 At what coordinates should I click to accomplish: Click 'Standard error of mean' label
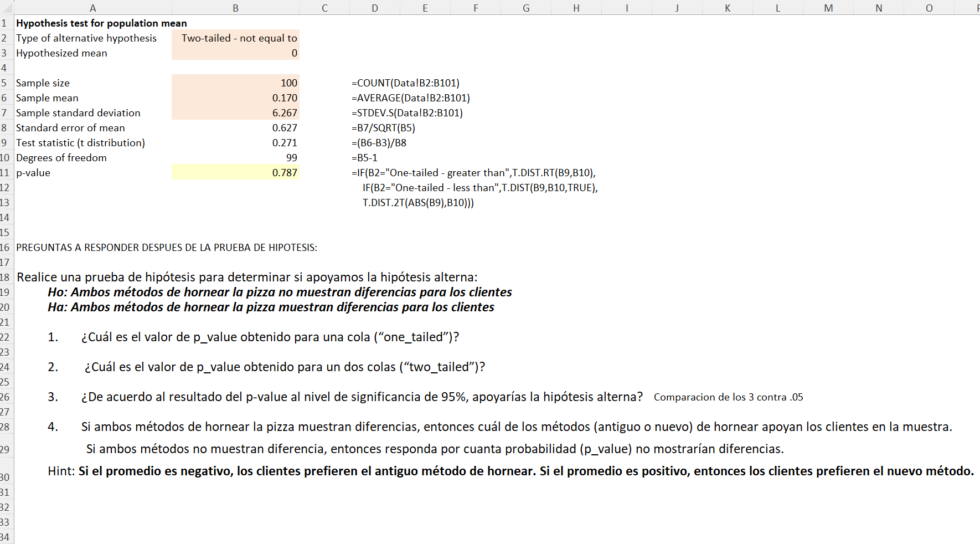click(70, 128)
